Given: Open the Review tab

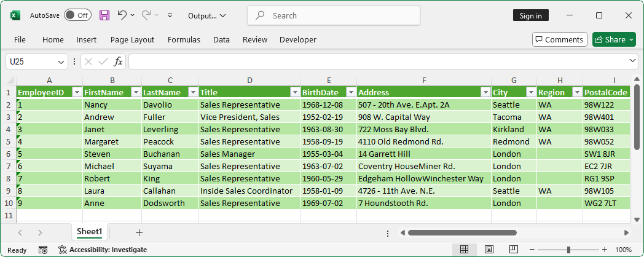Looking at the screenshot, I should coord(255,39).
